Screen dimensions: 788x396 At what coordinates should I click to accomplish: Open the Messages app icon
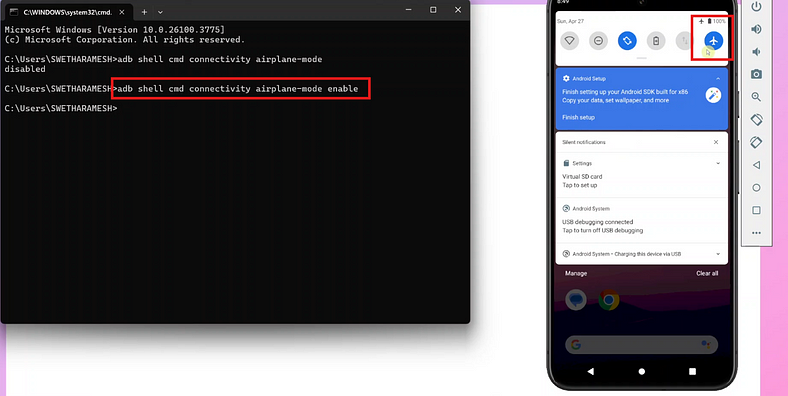pos(576,300)
